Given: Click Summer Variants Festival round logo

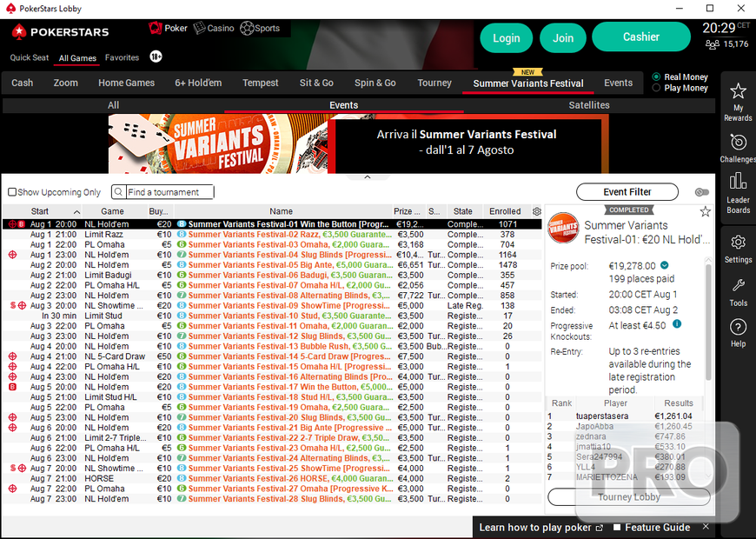Looking at the screenshot, I should pos(563,228).
